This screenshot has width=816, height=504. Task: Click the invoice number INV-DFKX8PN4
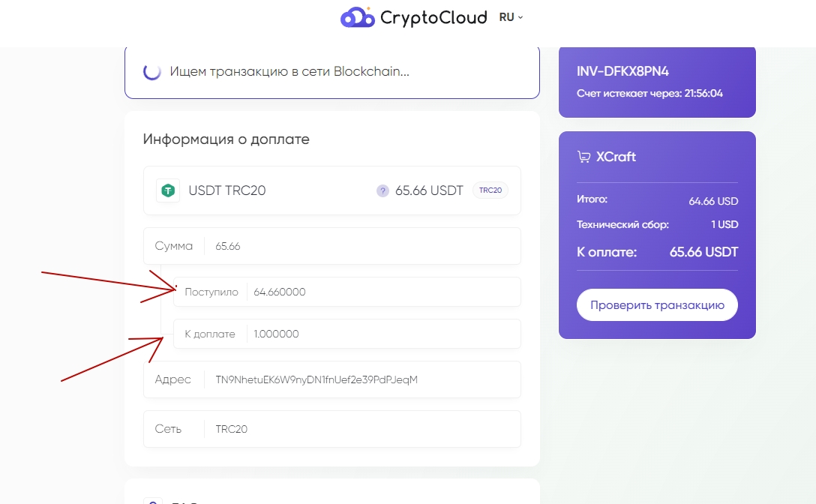pos(622,71)
